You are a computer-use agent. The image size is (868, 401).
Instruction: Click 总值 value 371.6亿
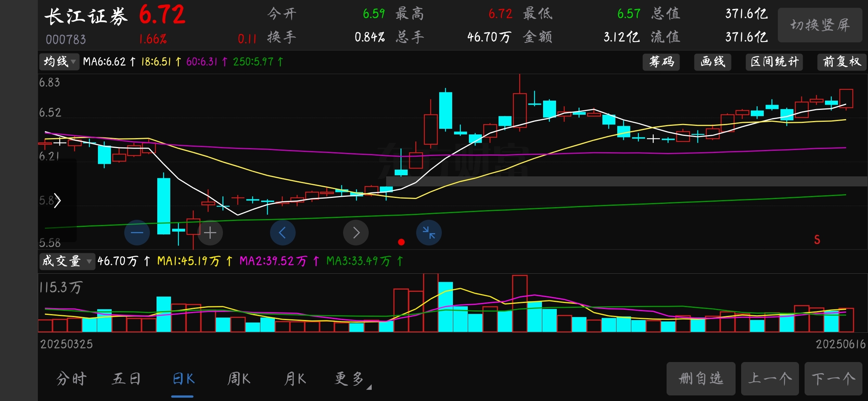(746, 14)
